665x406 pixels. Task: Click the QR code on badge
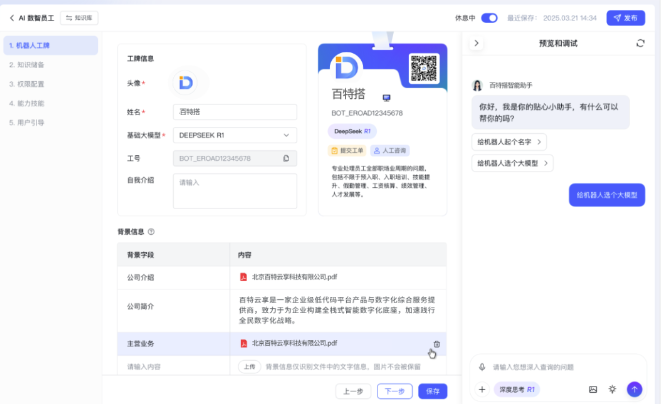click(424, 68)
